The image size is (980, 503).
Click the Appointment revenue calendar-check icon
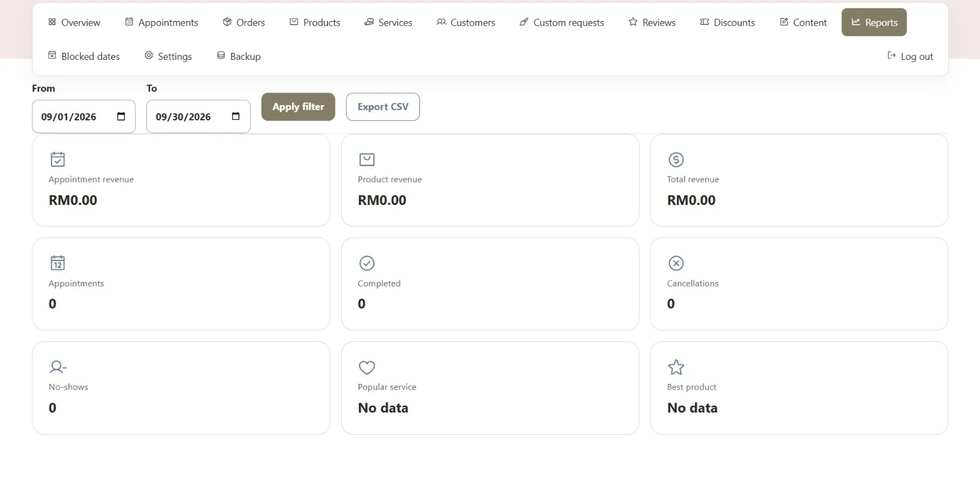pyautogui.click(x=58, y=159)
